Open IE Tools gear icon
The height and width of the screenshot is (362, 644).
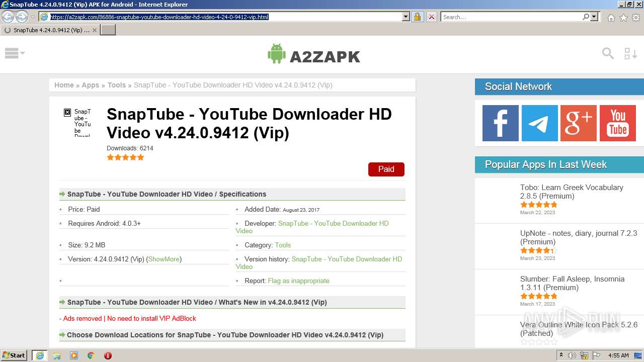click(x=636, y=18)
